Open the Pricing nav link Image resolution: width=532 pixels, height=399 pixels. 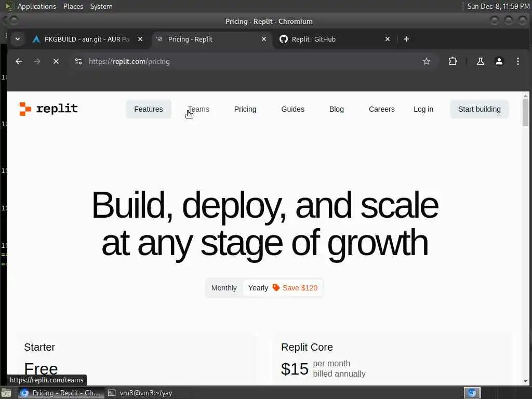click(x=245, y=109)
